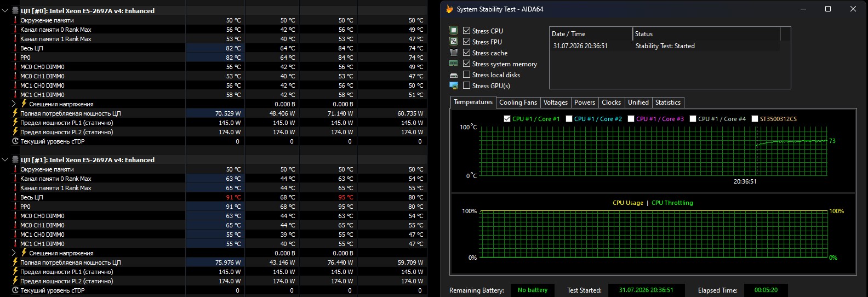Click the 75.976 W power value
This screenshot has height=297, width=868.
coord(228,262)
